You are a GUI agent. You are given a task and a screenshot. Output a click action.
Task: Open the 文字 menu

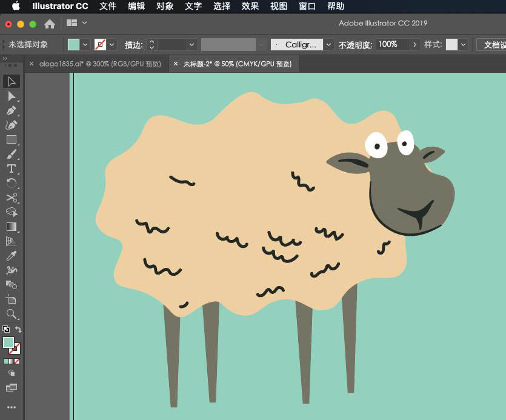tap(193, 6)
